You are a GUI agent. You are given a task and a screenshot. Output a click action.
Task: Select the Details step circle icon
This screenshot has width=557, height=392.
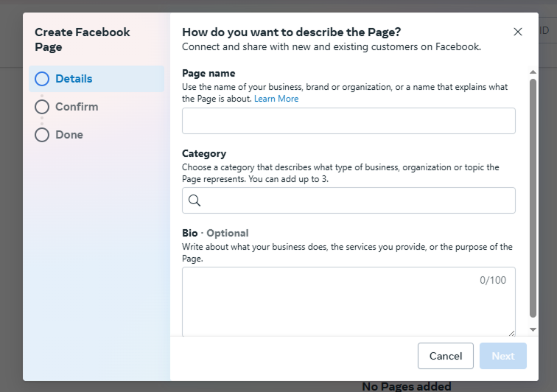point(42,79)
